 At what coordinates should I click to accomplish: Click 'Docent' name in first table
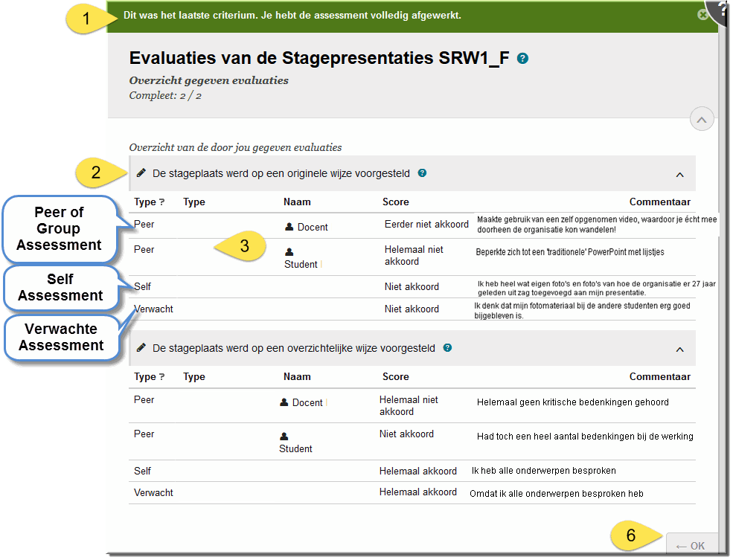point(313,227)
